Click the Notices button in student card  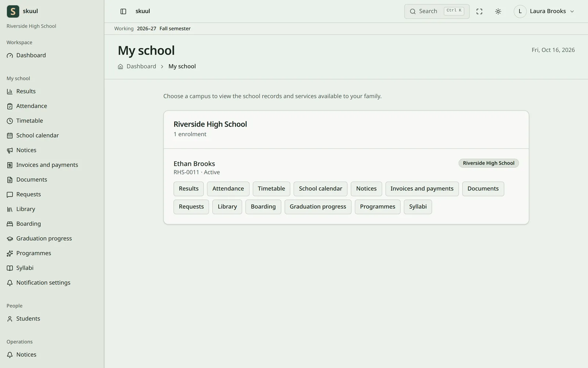(x=366, y=189)
